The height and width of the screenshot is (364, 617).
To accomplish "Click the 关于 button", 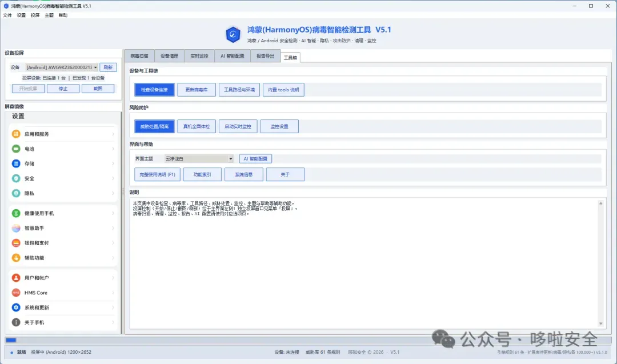I will pyautogui.click(x=285, y=174).
